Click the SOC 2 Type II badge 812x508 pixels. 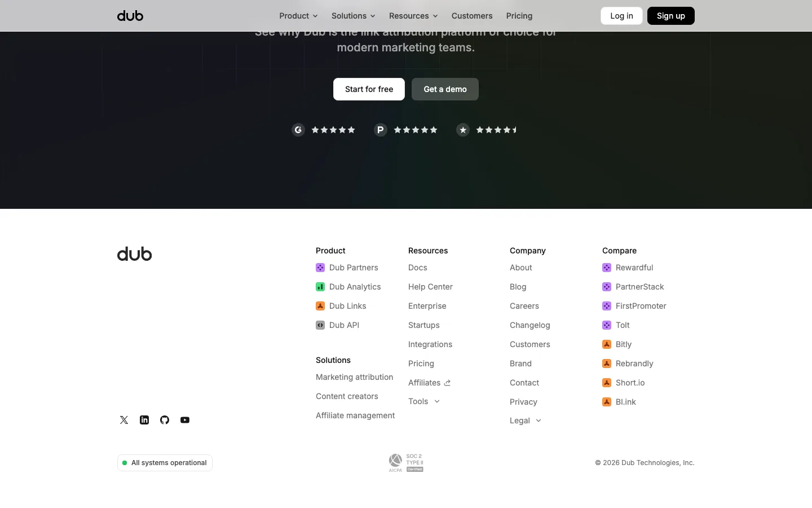coord(406,463)
